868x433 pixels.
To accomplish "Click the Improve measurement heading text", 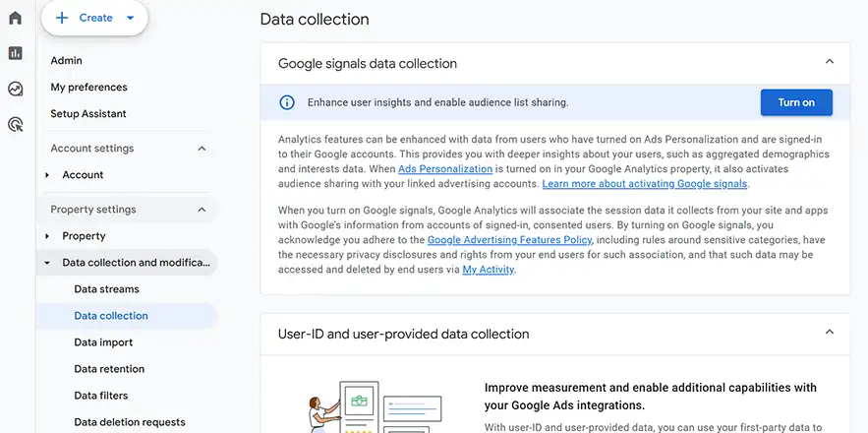I will point(651,397).
